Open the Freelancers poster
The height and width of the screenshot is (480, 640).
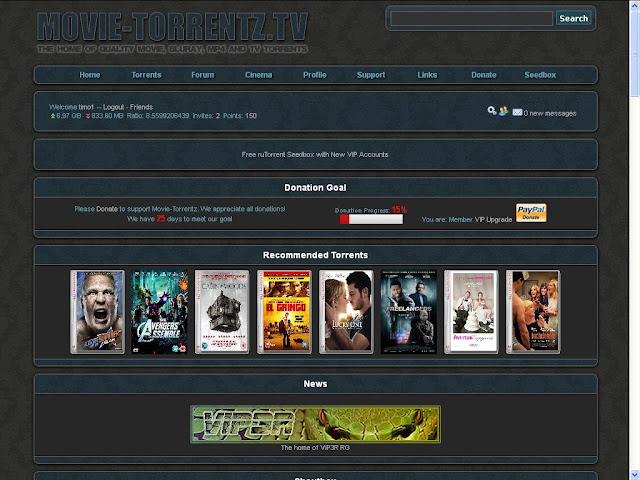[x=409, y=312]
